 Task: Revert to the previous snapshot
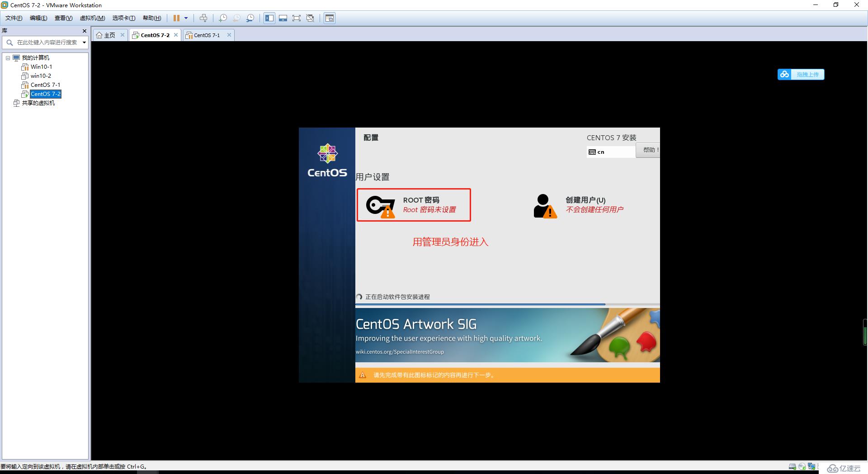pos(236,18)
